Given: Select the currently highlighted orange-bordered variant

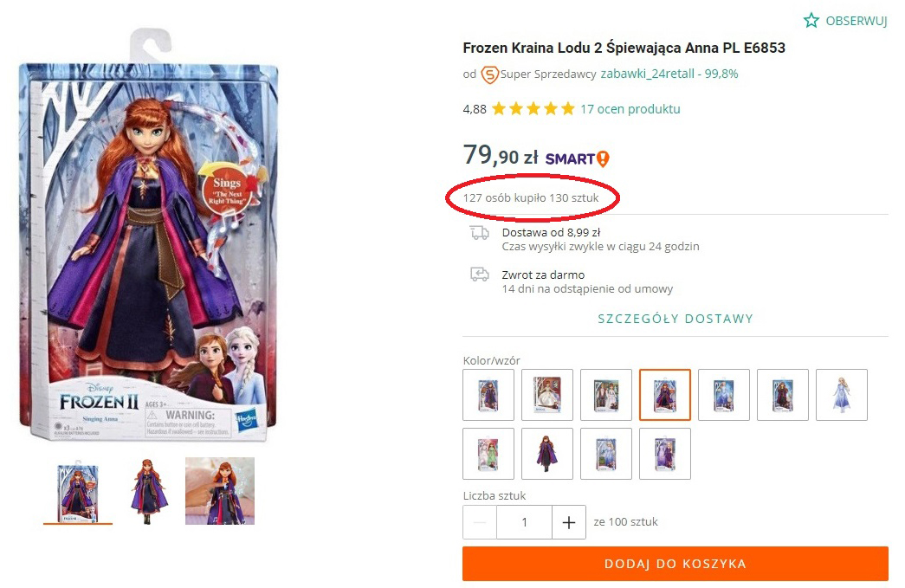Looking at the screenshot, I should pos(665,395).
